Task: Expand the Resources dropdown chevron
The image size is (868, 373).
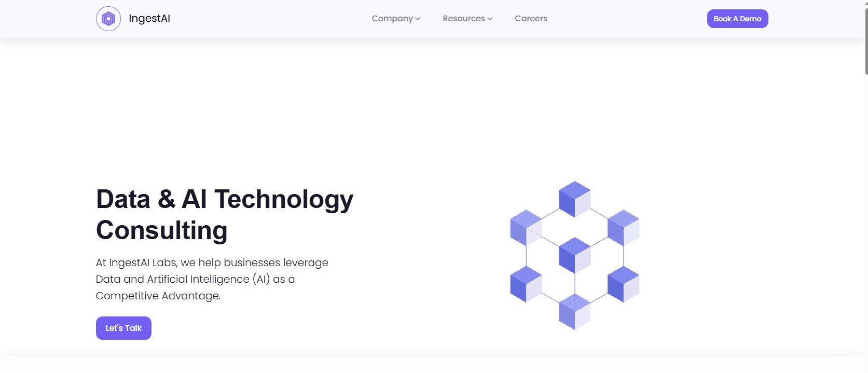Action: (490, 19)
